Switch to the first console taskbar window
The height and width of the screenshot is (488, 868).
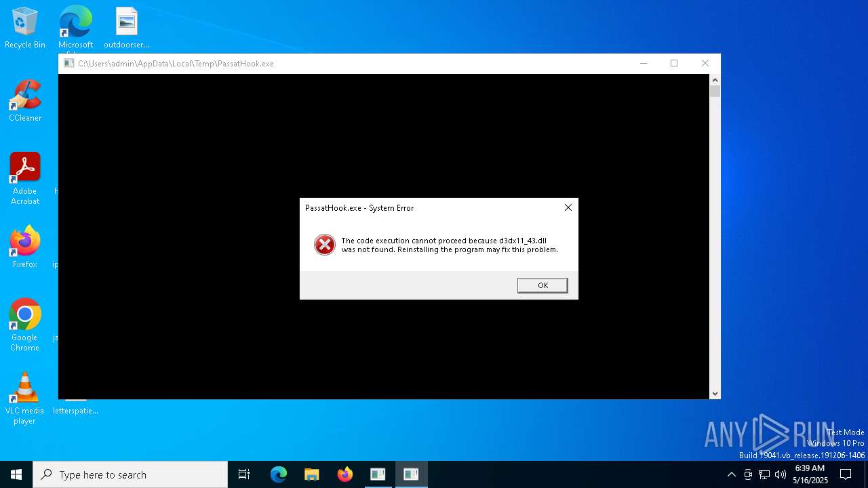click(378, 474)
